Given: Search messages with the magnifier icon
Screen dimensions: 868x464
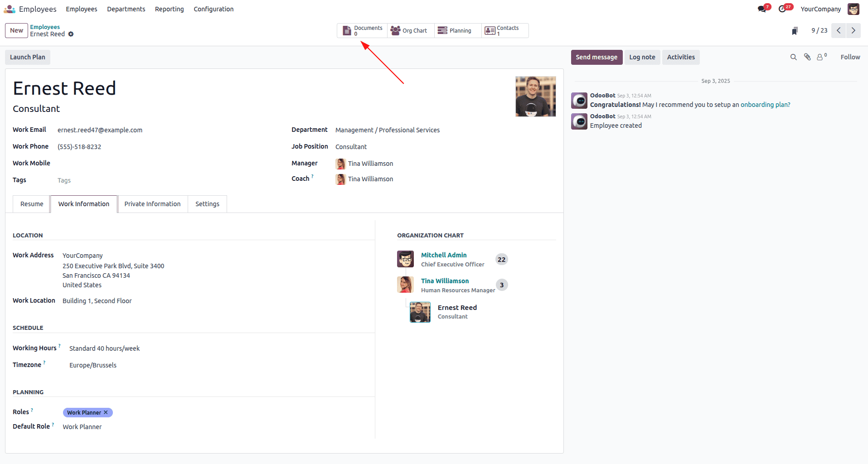Looking at the screenshot, I should [793, 57].
